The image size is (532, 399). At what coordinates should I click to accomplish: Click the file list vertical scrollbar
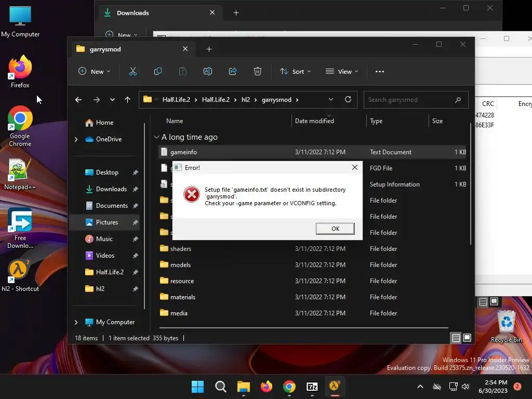point(470,184)
